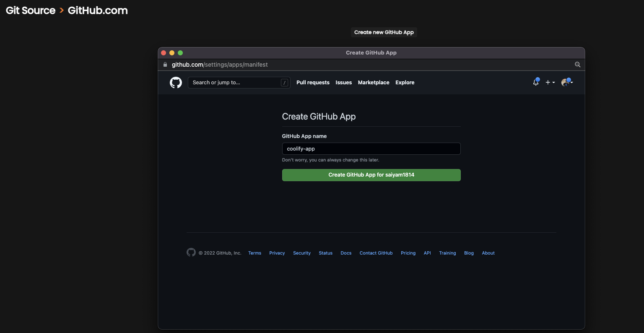Click the padlock icon in address bar
Viewport: 644px width, 333px height.
165,65
